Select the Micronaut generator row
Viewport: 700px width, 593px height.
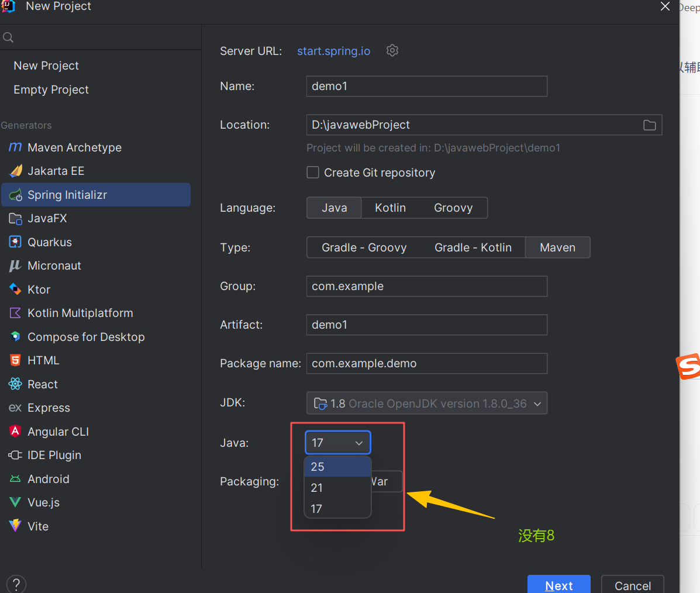[x=96, y=266]
